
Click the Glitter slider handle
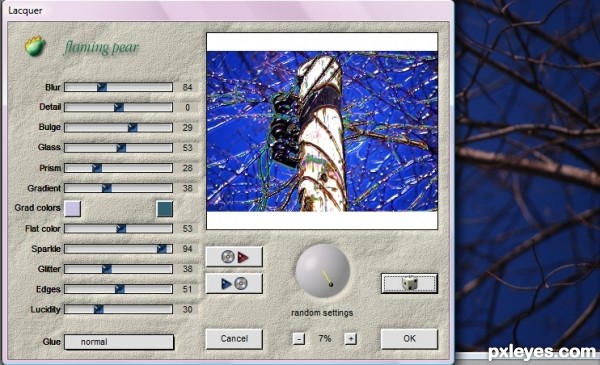[107, 269]
